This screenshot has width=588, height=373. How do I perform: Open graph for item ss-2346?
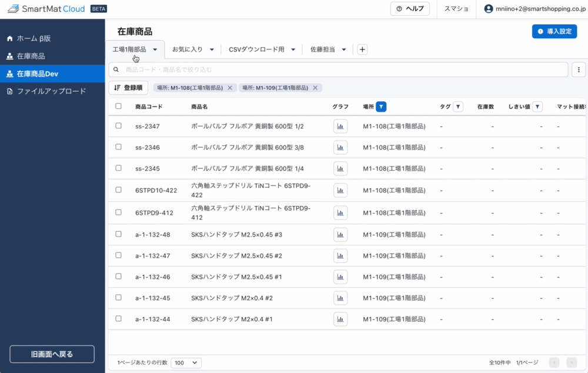point(340,148)
